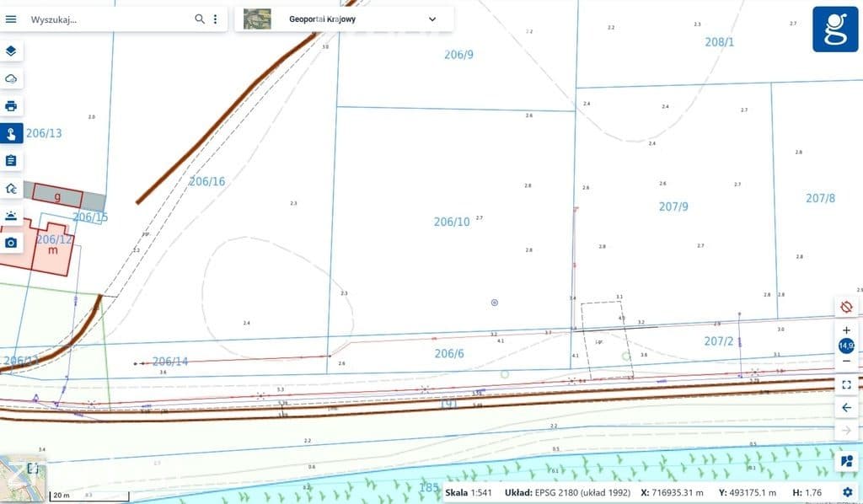Click the house price tool icon
This screenshot has height=504, width=863.
[11, 188]
